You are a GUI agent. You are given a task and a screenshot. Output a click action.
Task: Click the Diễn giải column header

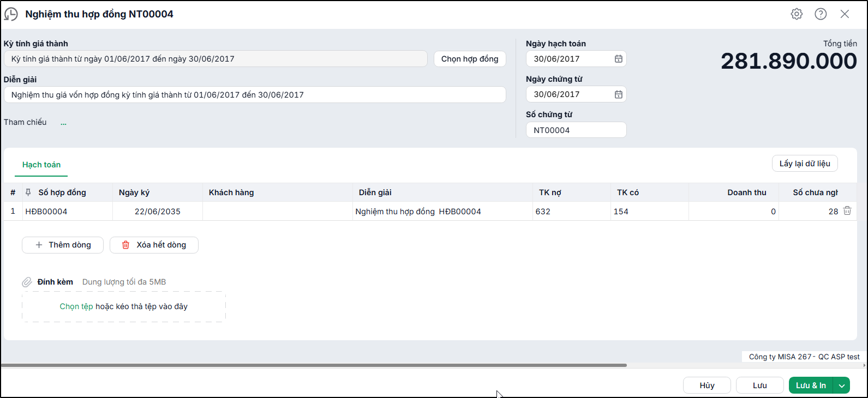(442, 192)
